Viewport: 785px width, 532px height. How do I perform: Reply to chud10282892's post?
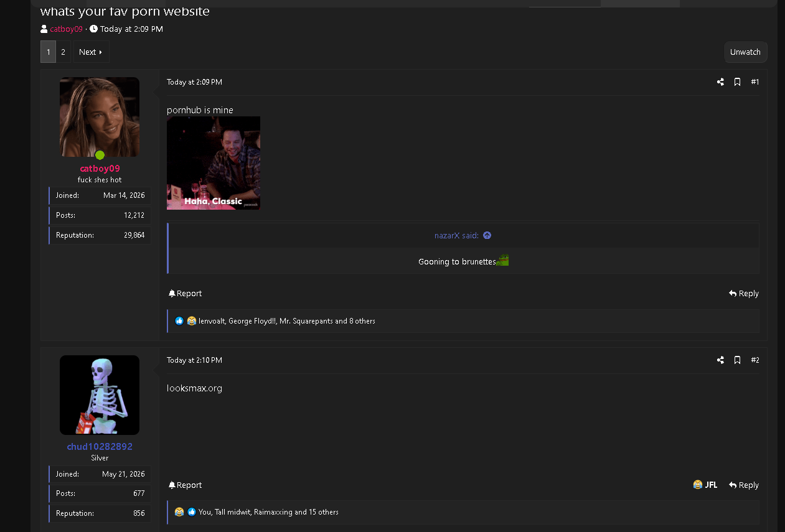pyautogui.click(x=744, y=485)
